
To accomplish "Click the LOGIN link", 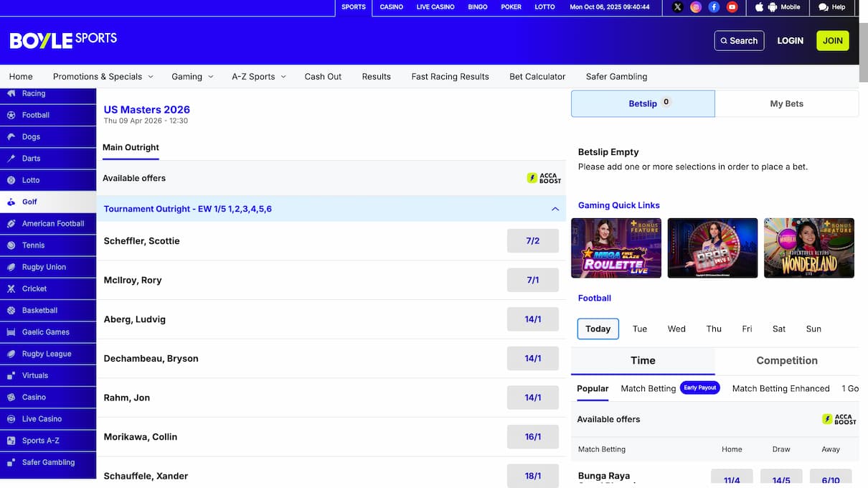I will click(x=790, y=41).
